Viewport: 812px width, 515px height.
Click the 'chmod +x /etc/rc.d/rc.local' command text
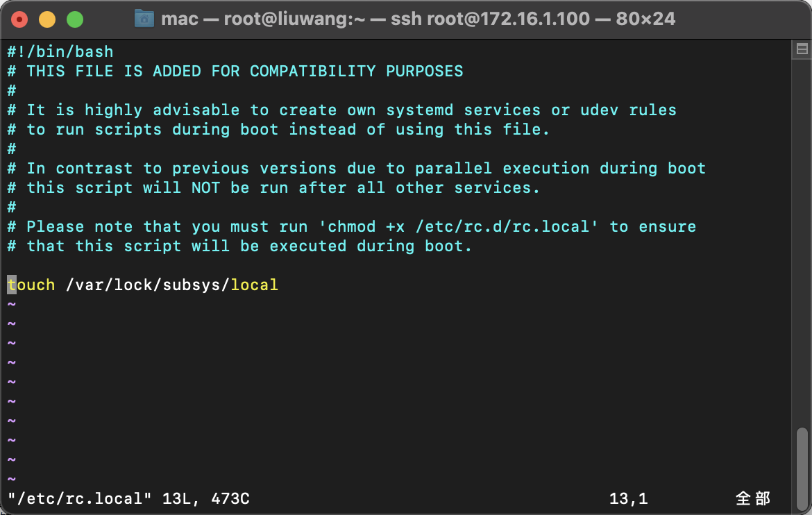click(x=458, y=226)
